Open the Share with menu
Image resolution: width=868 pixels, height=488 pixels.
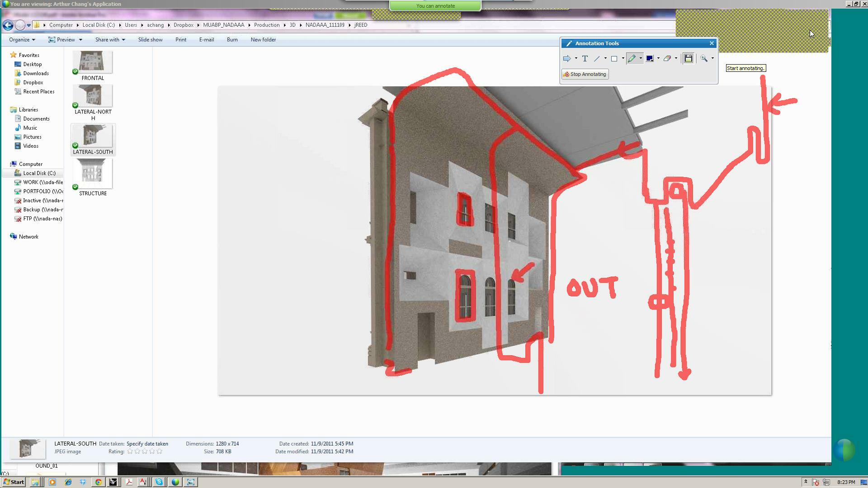(x=110, y=40)
